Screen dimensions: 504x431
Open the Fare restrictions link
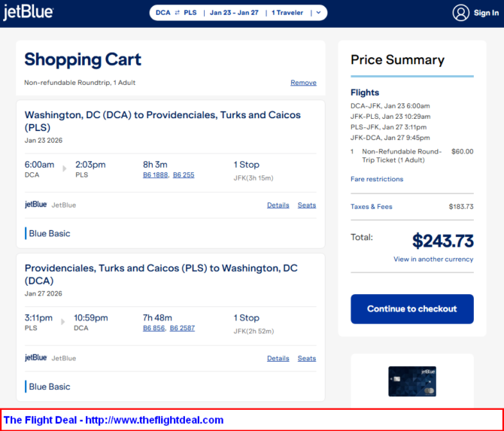pos(377,179)
